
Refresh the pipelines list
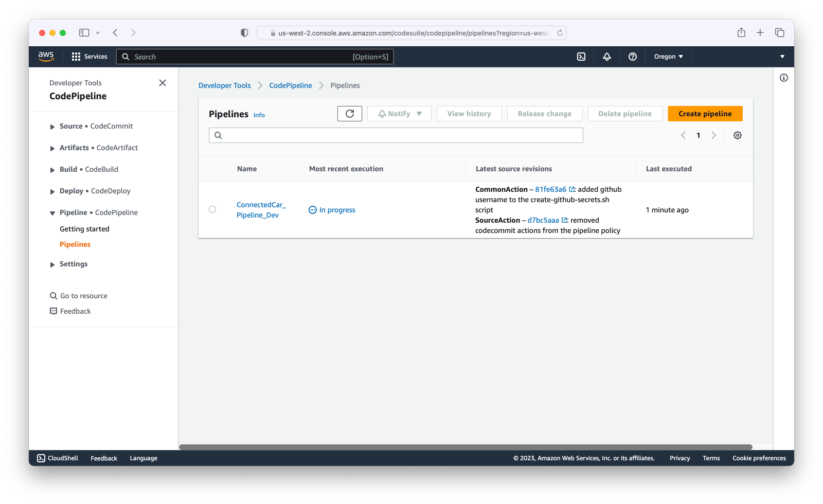(x=350, y=114)
